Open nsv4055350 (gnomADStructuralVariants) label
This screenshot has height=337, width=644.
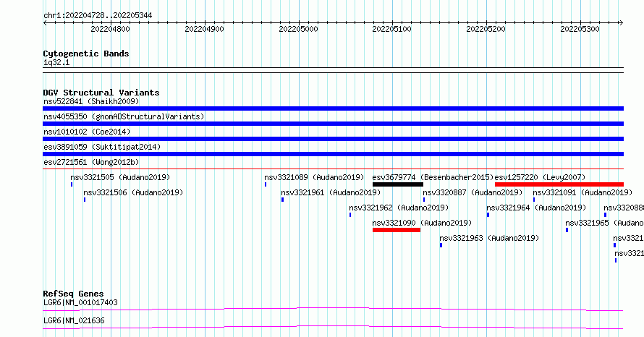124,116
